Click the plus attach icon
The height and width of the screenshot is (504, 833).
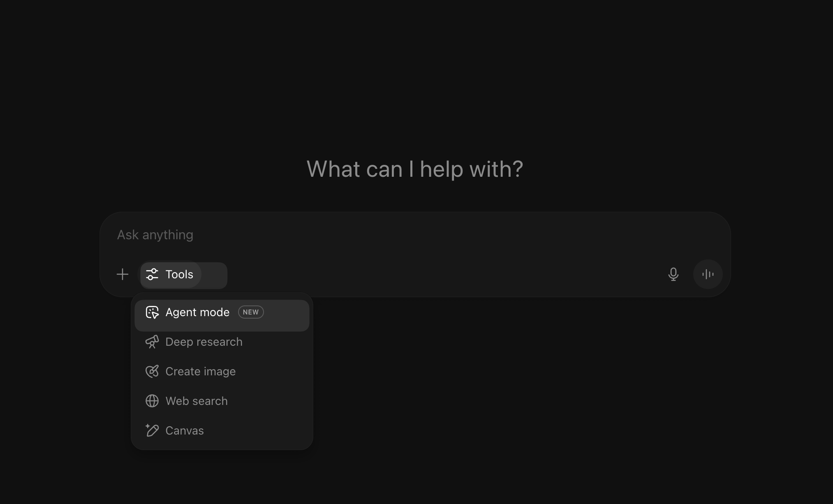coord(123,274)
